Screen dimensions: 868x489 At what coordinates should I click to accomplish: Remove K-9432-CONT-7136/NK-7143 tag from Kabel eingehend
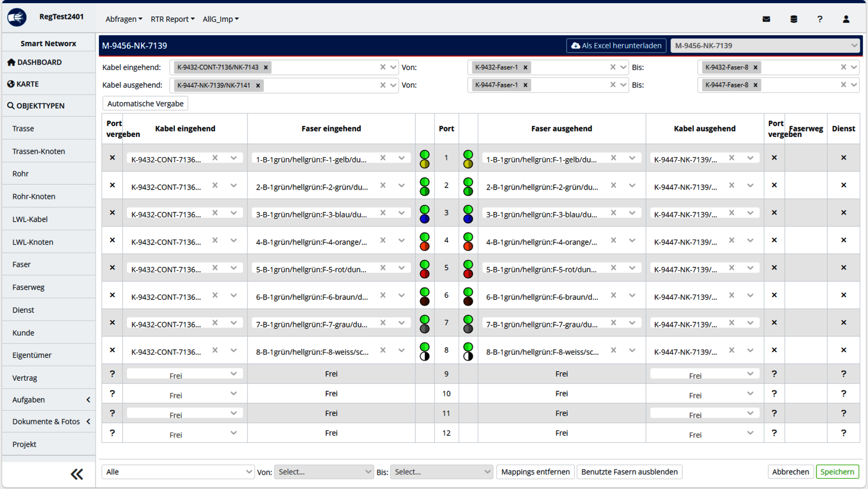(x=266, y=67)
